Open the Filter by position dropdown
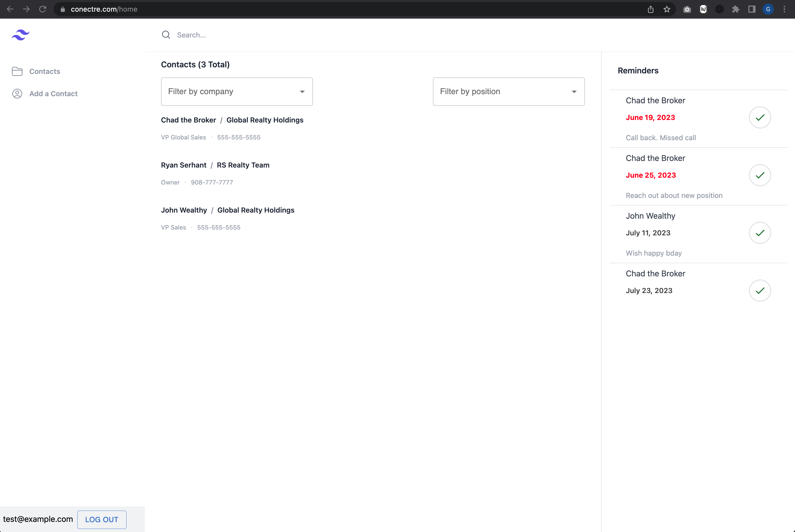The height and width of the screenshot is (532, 795). tap(509, 92)
